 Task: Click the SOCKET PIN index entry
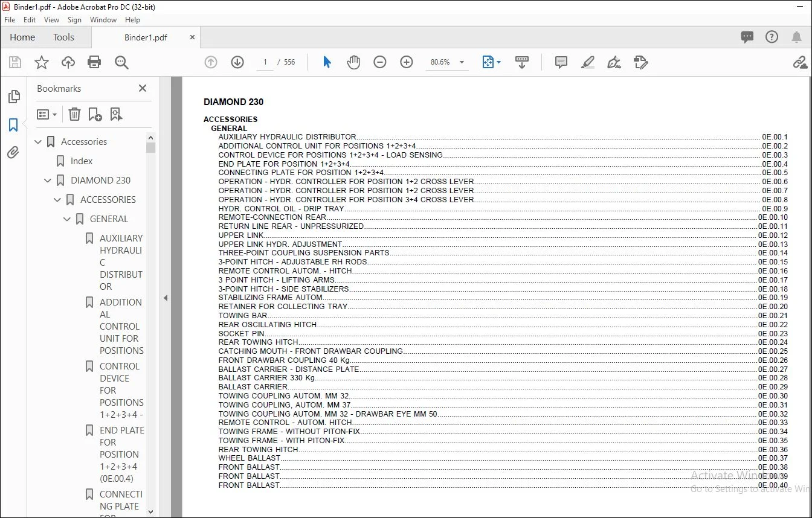click(242, 334)
